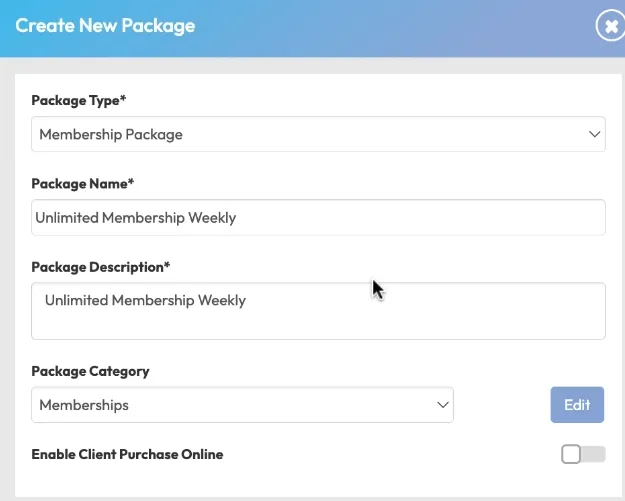Click the Package Description* label

101,267
